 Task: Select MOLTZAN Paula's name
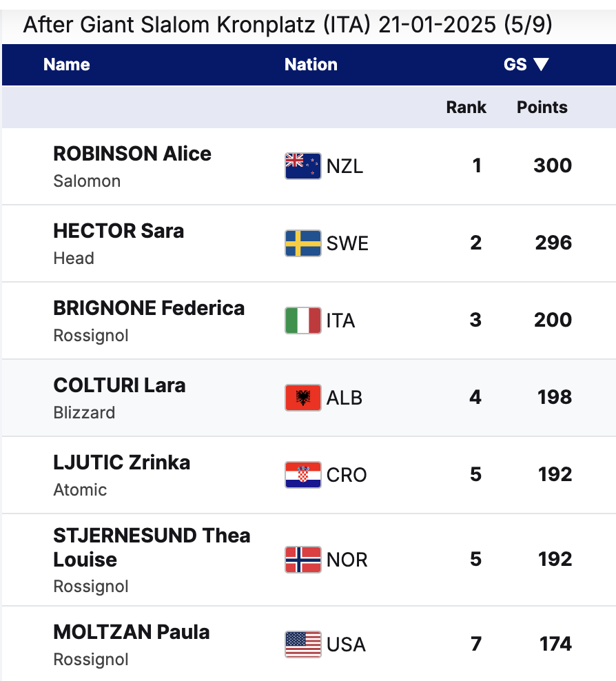[132, 632]
